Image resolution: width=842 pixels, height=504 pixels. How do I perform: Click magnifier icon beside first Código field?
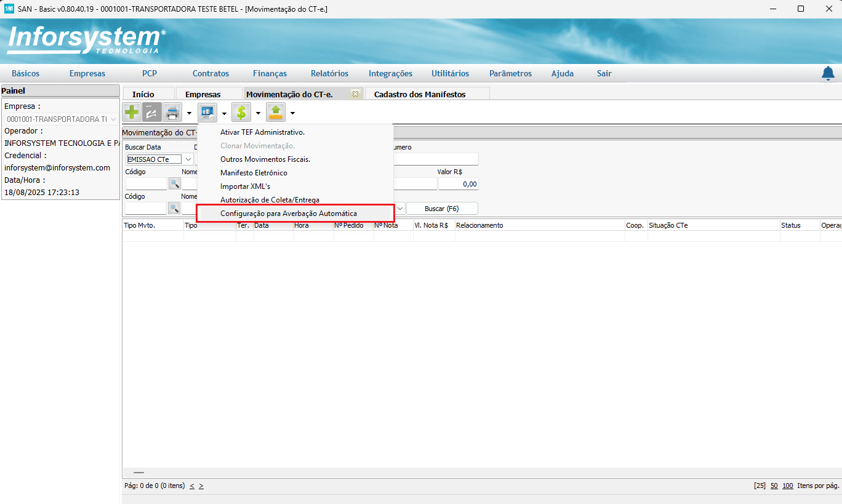175,184
